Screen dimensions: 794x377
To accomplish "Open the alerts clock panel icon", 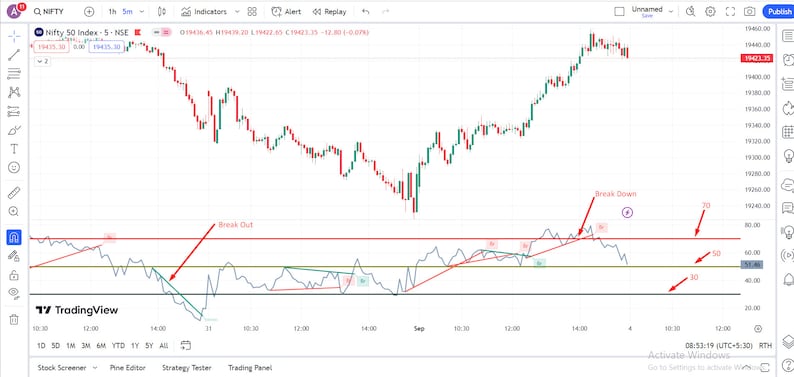I will click(787, 60).
